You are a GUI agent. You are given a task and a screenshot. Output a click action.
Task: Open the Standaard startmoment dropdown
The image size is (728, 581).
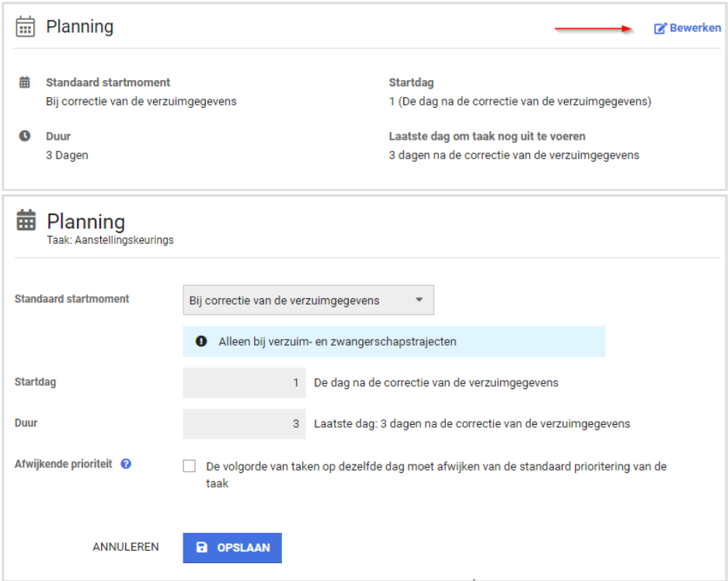coord(308,300)
